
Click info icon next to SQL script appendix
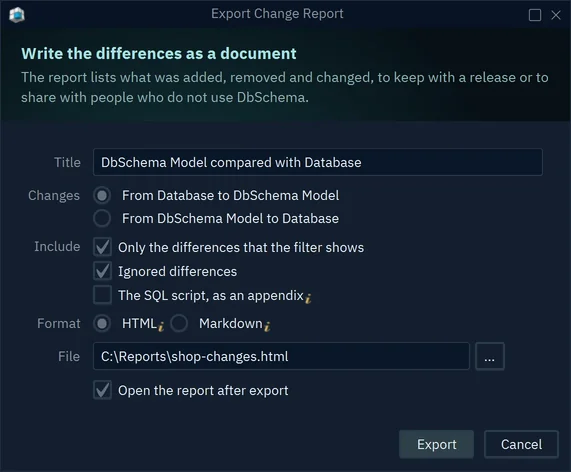click(x=308, y=299)
